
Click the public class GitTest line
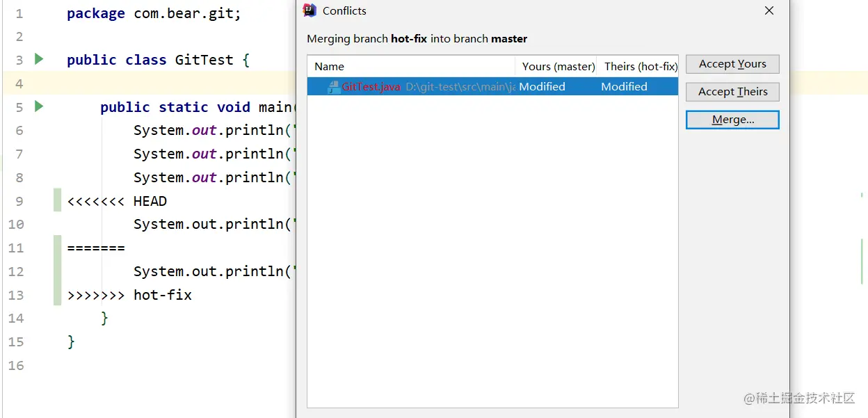click(158, 60)
